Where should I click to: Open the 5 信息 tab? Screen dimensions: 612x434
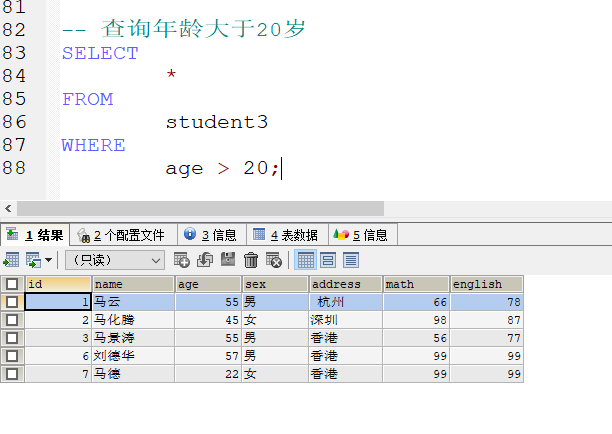pyautogui.click(x=363, y=235)
